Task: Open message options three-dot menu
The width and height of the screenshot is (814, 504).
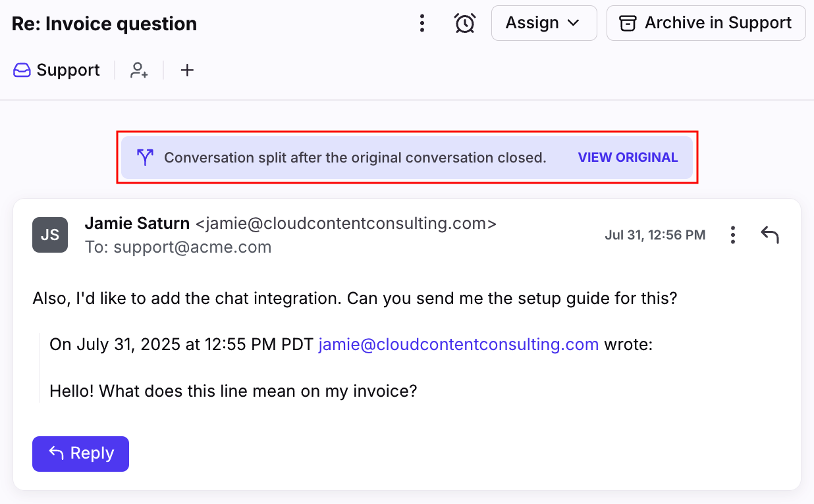Action: (732, 235)
